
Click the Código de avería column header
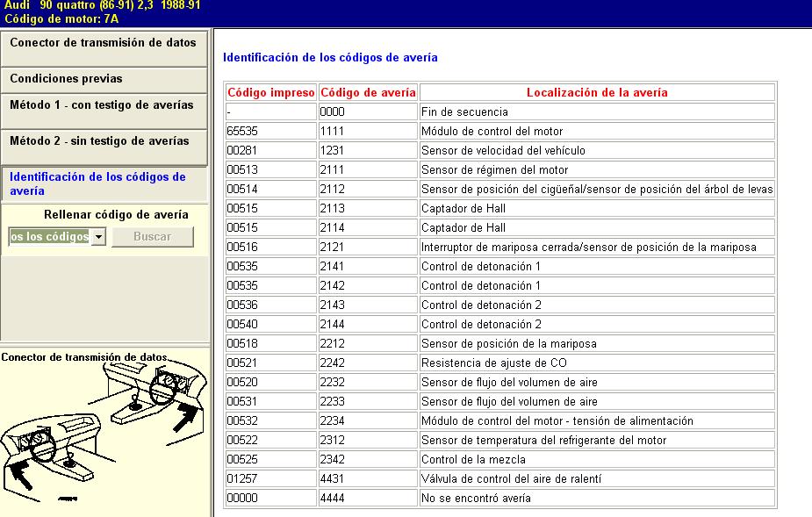(x=368, y=93)
